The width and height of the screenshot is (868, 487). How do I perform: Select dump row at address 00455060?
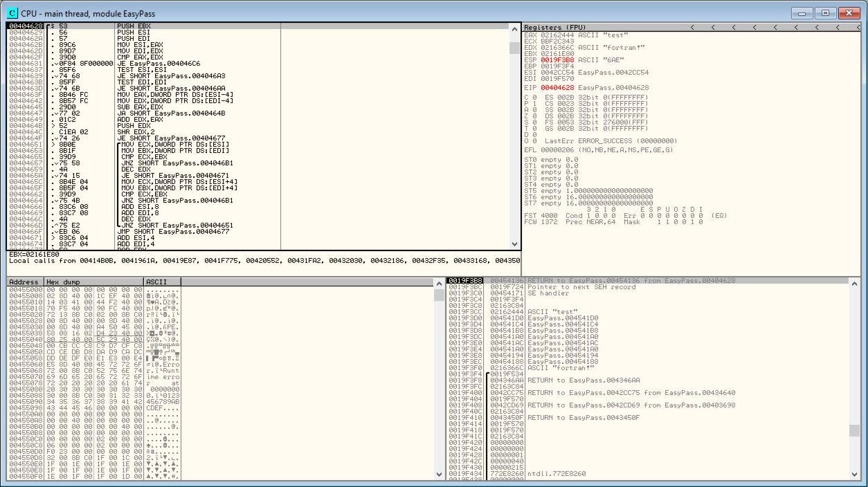tap(94, 366)
